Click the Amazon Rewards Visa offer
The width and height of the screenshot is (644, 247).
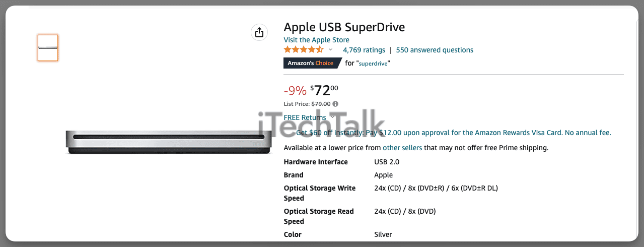[454, 133]
